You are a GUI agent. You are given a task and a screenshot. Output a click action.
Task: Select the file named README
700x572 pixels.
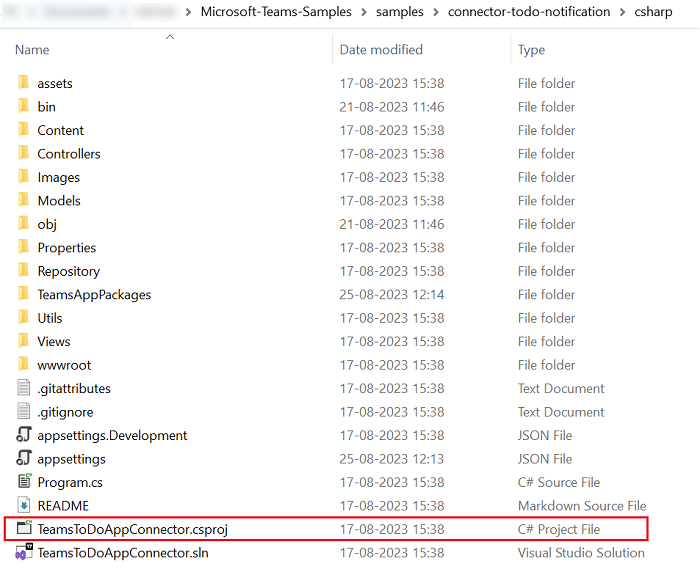coord(63,506)
